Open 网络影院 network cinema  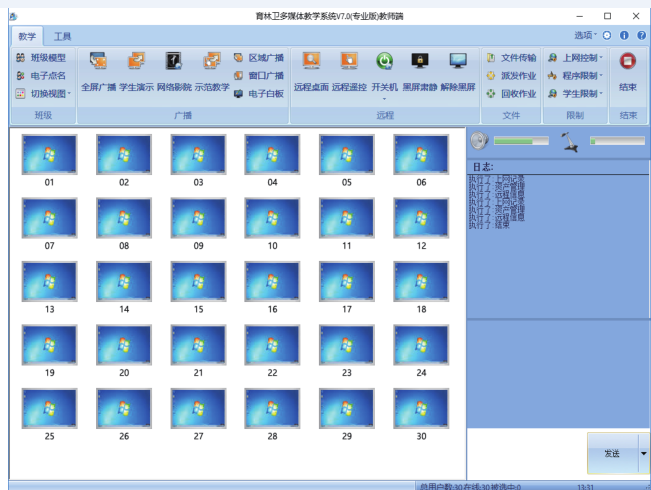174,71
